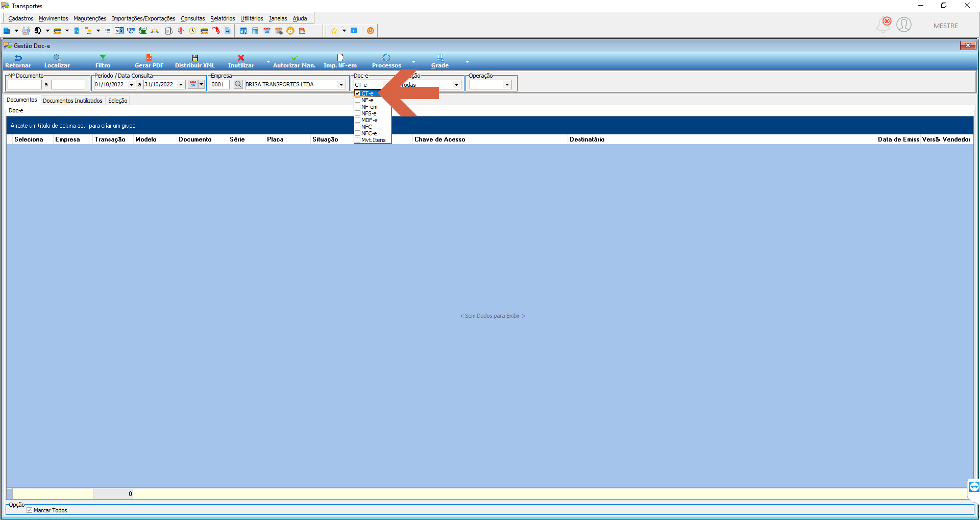The image size is (980, 520).
Task: Click the first Nº Documento input field
Action: tap(24, 85)
